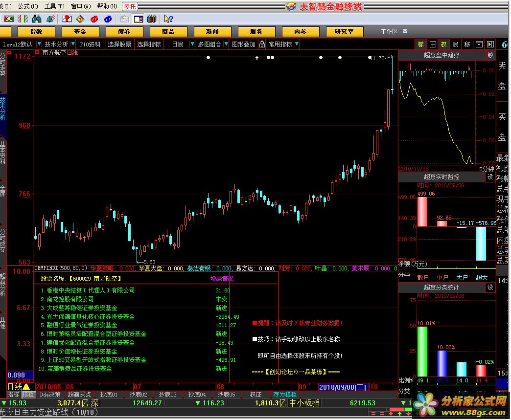511x420 pixels.
Task: Select the 指标 tab at bottom left
Action: pyautogui.click(x=14, y=395)
